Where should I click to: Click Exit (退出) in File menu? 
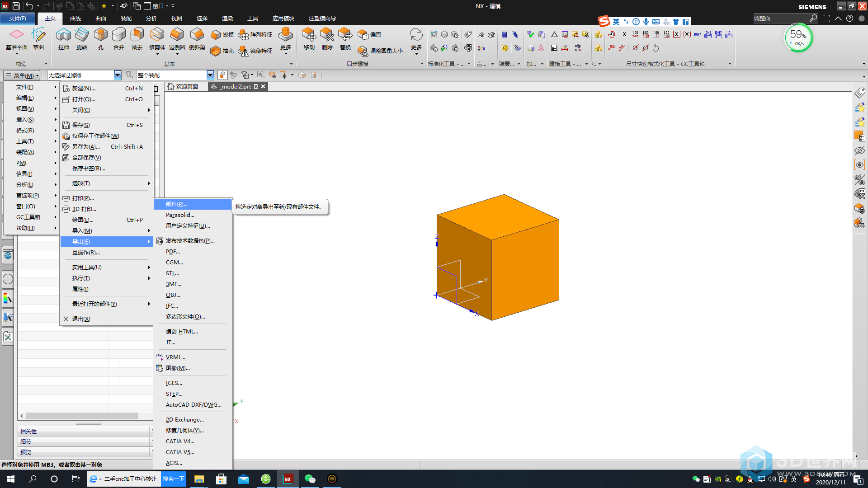click(x=107, y=319)
